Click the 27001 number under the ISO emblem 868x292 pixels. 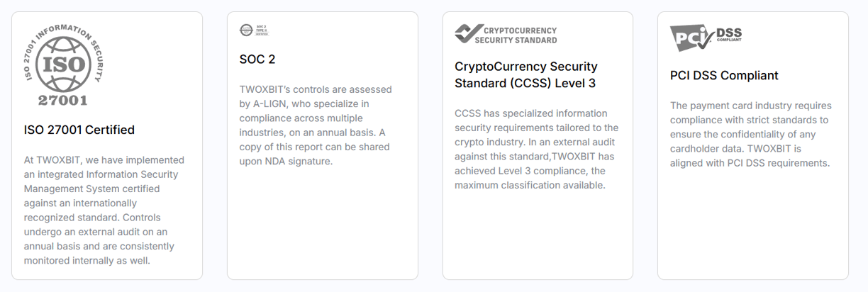coord(64,100)
